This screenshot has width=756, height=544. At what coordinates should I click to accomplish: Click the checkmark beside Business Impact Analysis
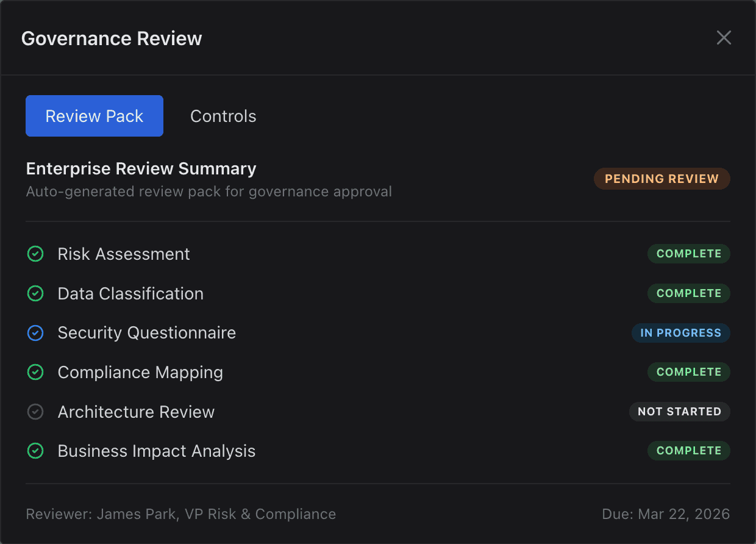coord(35,451)
